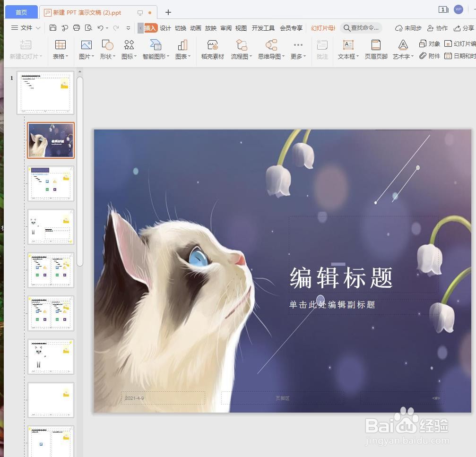
Task: Insert a 文本框 text box
Action: [348, 45]
